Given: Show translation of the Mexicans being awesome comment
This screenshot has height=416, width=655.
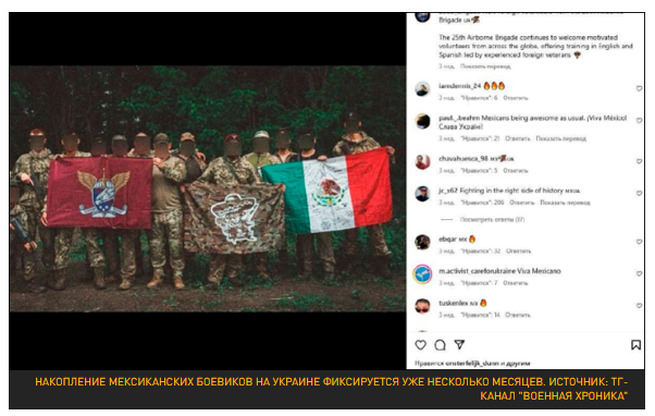Looking at the screenshot, I should [x=561, y=139].
